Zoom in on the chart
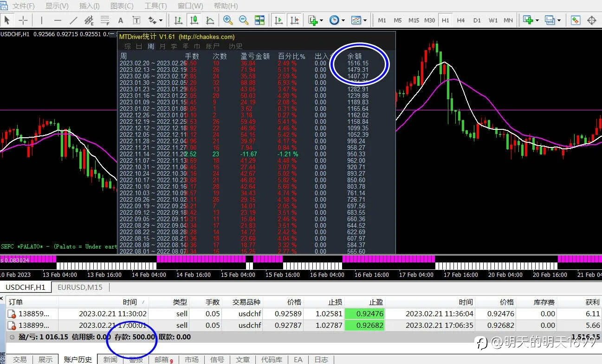Viewport: 602px width, 364px height. (227, 20)
